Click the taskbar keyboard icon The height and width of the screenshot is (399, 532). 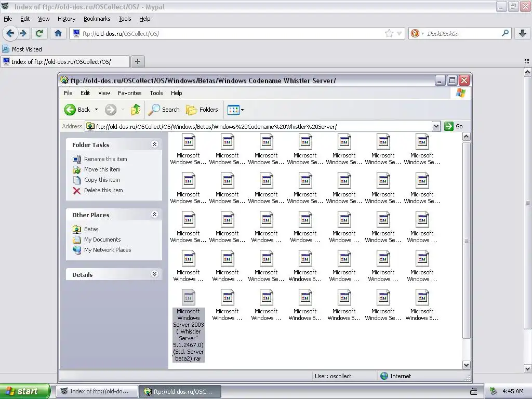474,392
